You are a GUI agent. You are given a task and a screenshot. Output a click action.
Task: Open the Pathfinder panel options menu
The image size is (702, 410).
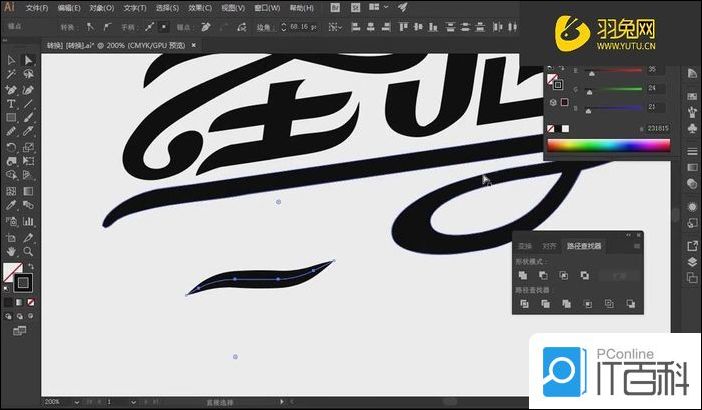pos(635,245)
